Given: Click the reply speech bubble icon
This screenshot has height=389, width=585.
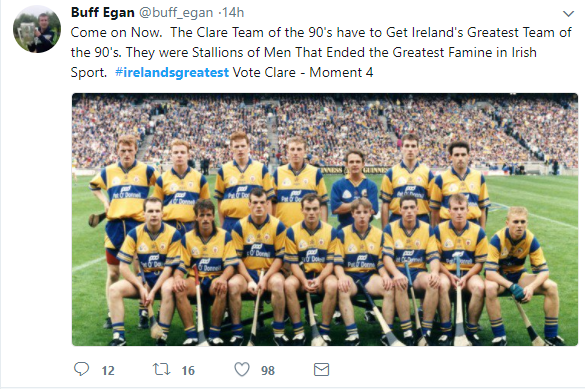Looking at the screenshot, I should point(81,369).
